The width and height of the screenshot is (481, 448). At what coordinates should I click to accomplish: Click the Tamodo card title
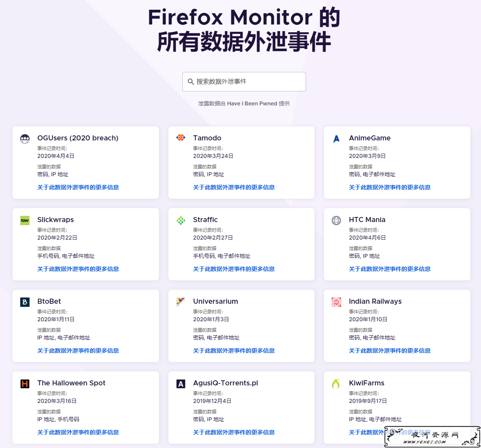(207, 138)
